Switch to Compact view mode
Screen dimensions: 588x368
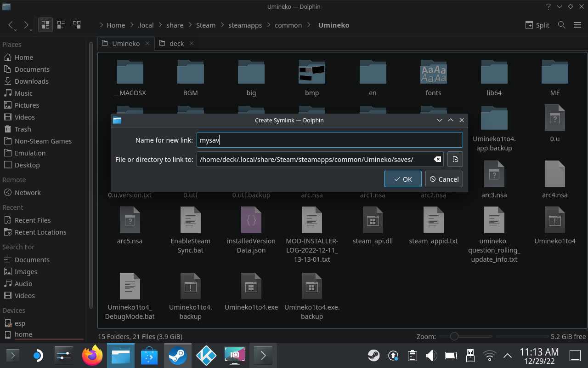pos(61,25)
